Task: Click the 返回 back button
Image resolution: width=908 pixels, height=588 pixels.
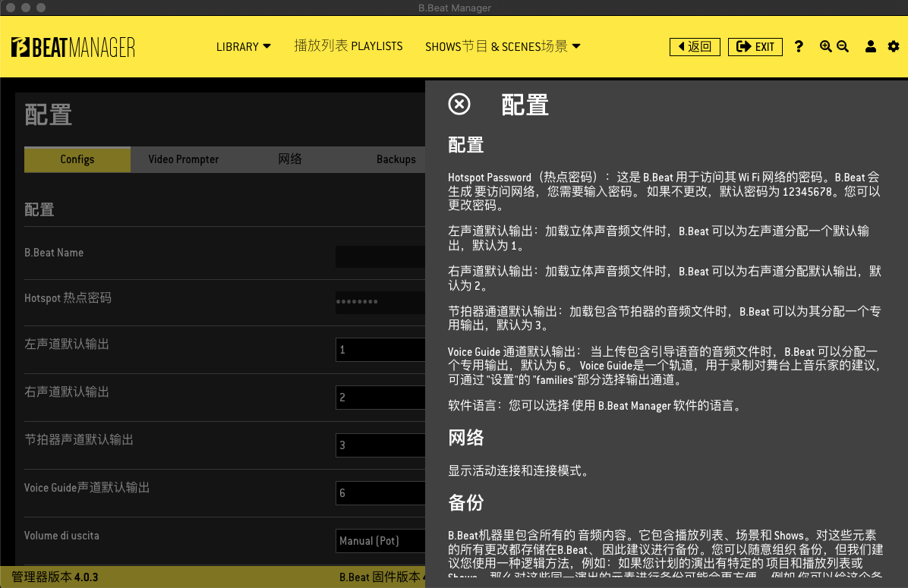Action: tap(695, 46)
